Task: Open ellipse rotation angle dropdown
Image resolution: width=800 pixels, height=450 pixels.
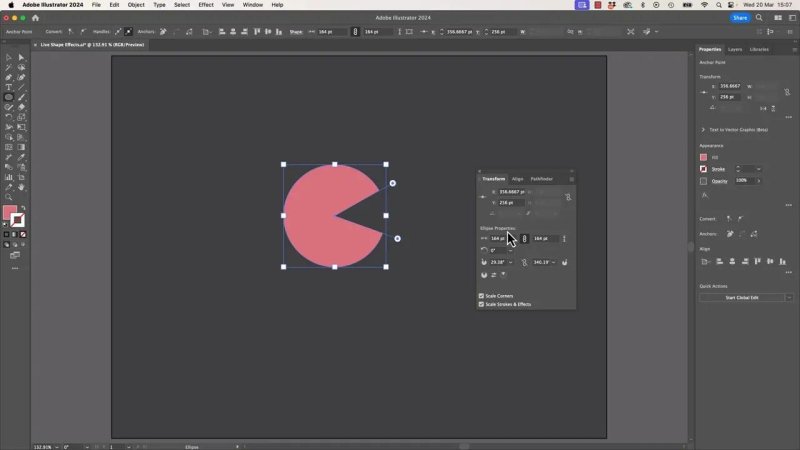Action: (510, 251)
